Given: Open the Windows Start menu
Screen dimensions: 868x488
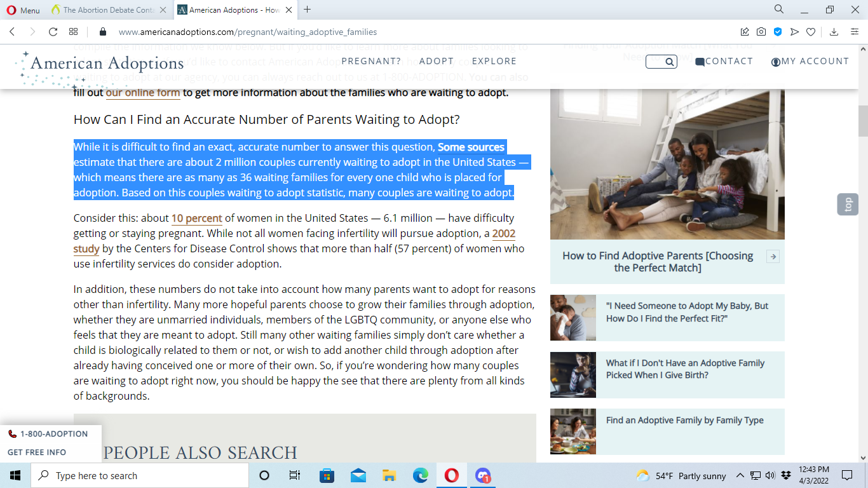Looking at the screenshot, I should pyautogui.click(x=15, y=475).
